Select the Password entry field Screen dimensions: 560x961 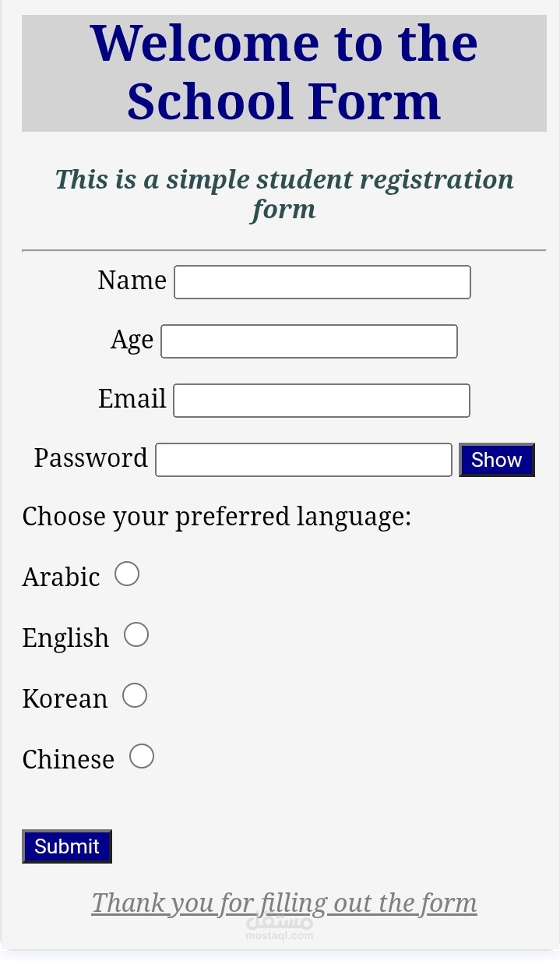[303, 459]
